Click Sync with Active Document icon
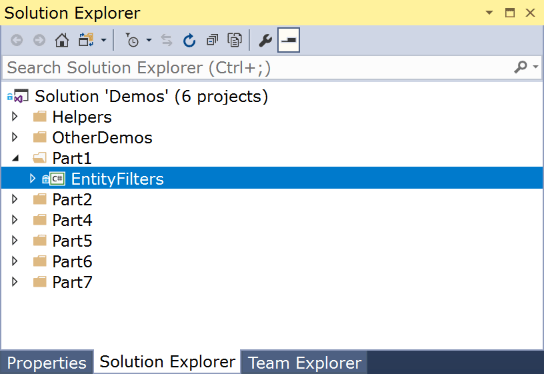The height and width of the screenshot is (374, 544). point(167,41)
